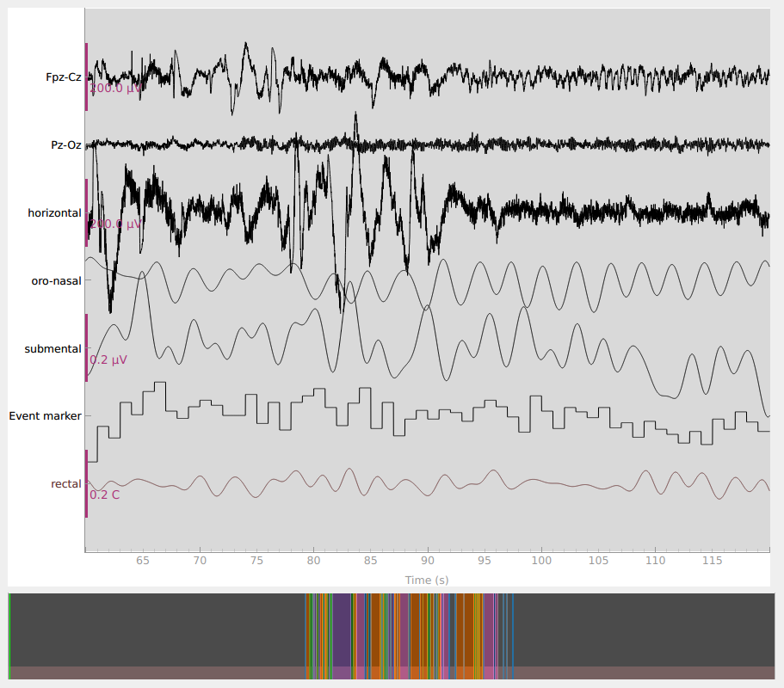
Task: Click the 90 tick on time axis
Action: (x=428, y=561)
